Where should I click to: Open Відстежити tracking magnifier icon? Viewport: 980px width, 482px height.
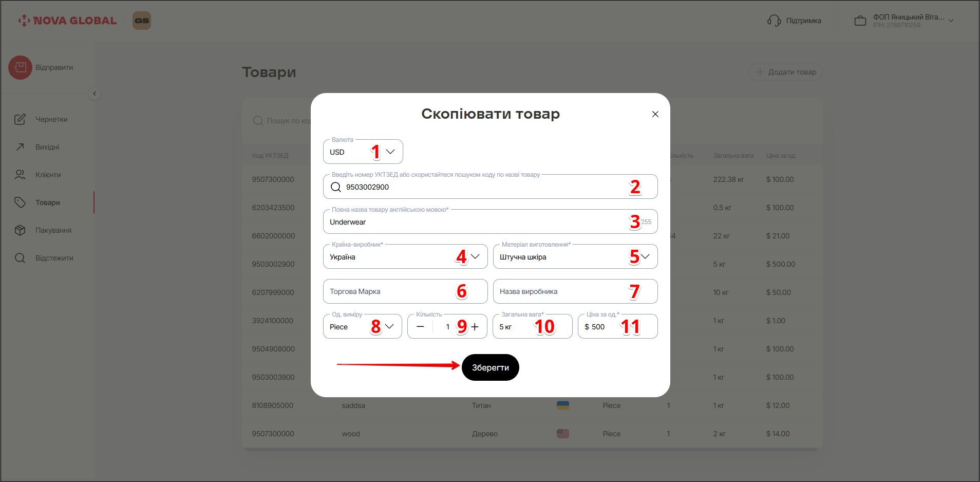click(x=20, y=258)
